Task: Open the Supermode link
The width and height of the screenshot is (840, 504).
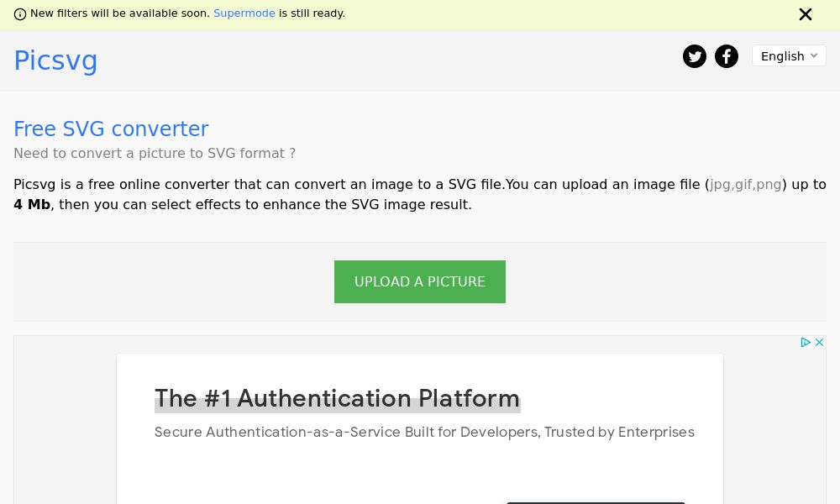Action: [x=244, y=13]
